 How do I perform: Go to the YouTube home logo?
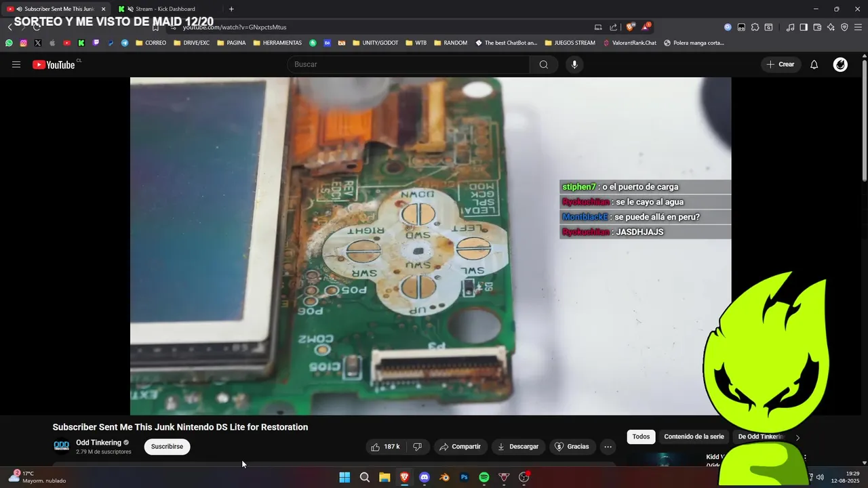[x=54, y=64]
